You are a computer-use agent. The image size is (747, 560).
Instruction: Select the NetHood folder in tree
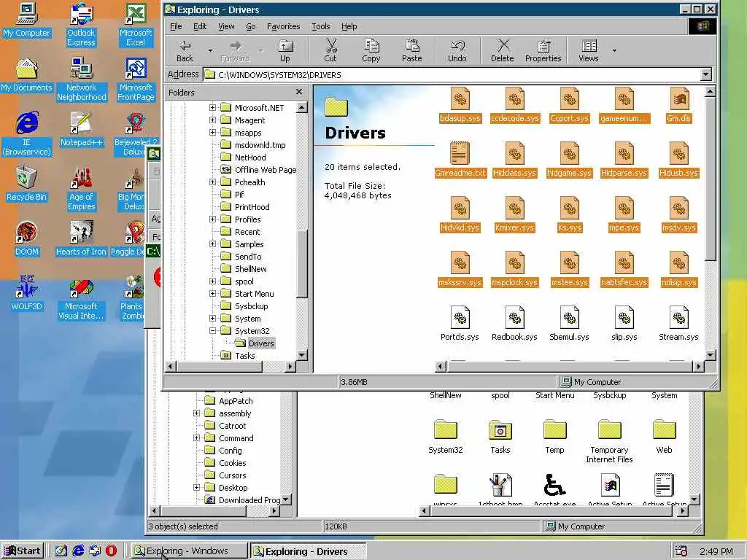coord(250,157)
